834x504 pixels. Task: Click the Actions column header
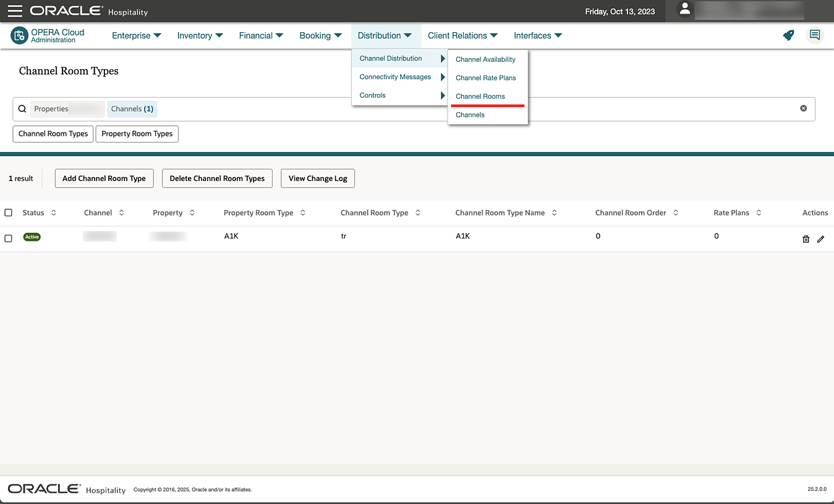pos(815,212)
